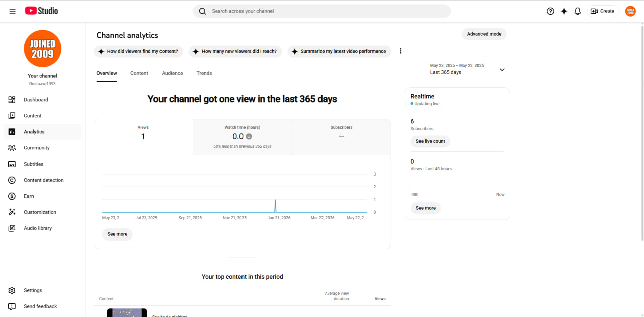Click the Community people icon
The image size is (644, 317).
[x=12, y=148]
